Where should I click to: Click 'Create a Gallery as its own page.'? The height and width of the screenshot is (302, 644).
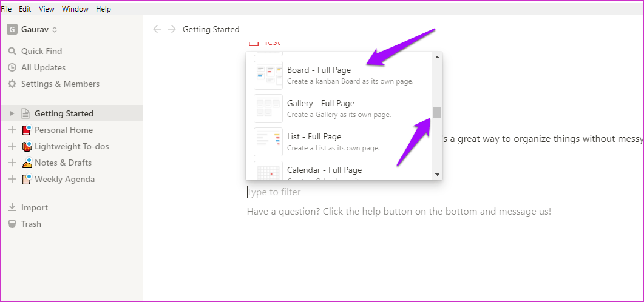[x=339, y=115]
